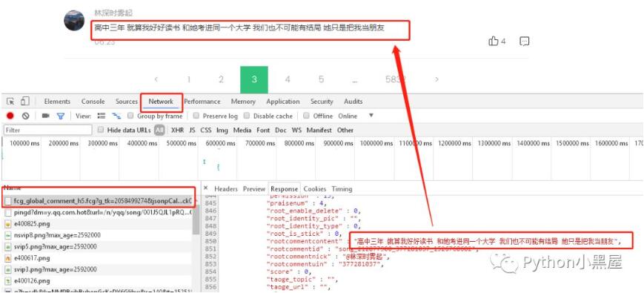The height and width of the screenshot is (293, 644).
Task: Select e400825.png request
Action: pyautogui.click(x=98, y=224)
